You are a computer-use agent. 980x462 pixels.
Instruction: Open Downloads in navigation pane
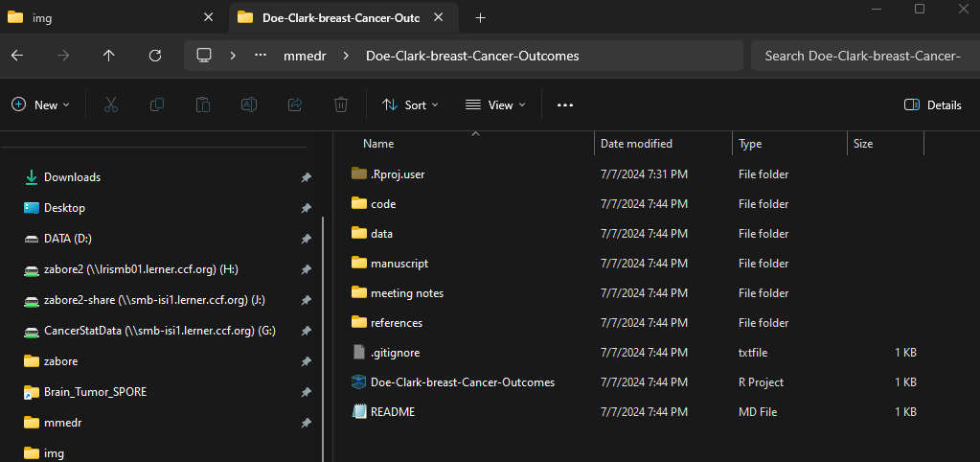tap(72, 177)
